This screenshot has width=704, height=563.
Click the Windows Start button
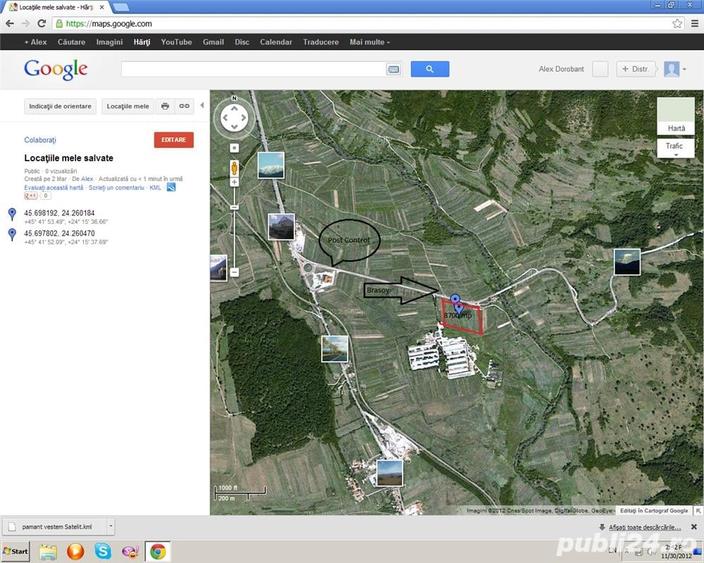tap(16, 551)
